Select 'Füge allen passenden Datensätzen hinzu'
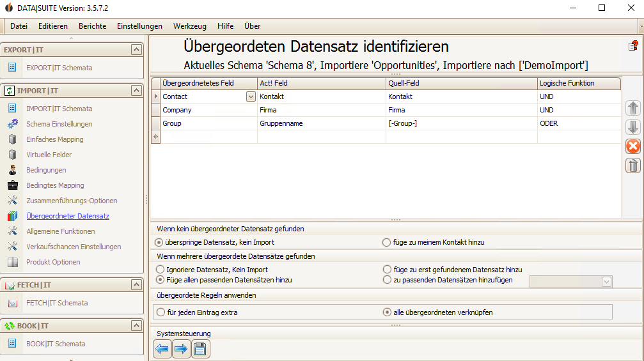Image resolution: width=644 pixels, height=361 pixels. click(160, 280)
